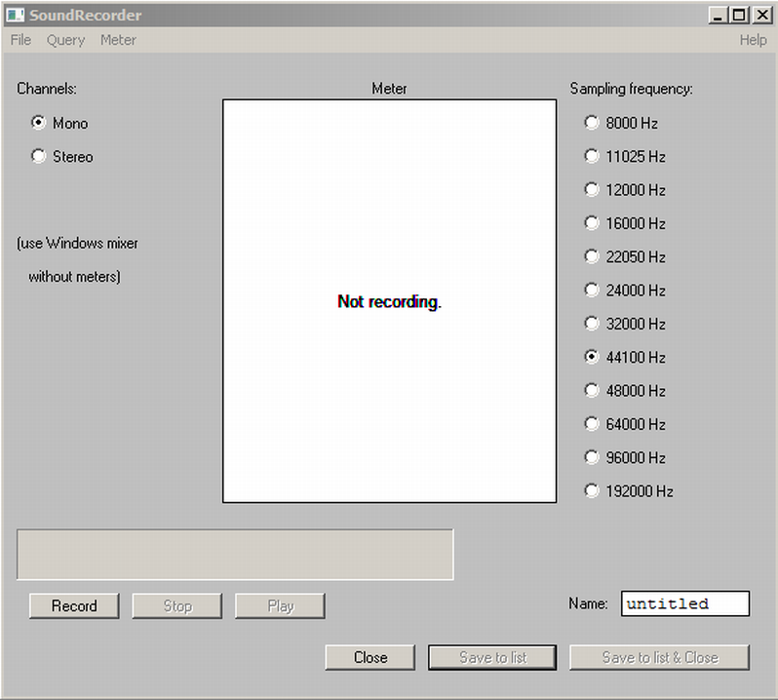Close the window with the X button
This screenshot has width=778, height=700.
(x=762, y=15)
